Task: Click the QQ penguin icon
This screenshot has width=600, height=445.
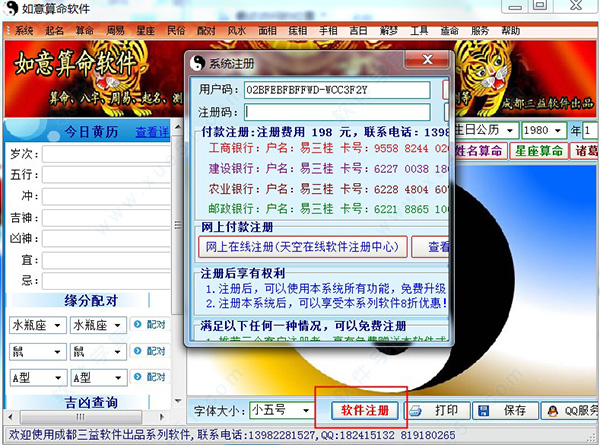Action: [x=553, y=411]
